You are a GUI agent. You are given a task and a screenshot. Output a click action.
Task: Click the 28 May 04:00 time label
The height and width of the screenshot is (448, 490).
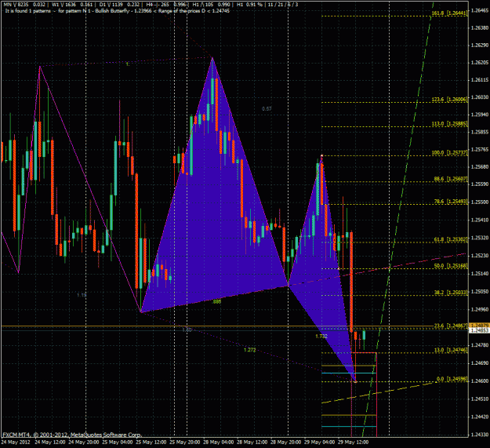tap(219, 442)
